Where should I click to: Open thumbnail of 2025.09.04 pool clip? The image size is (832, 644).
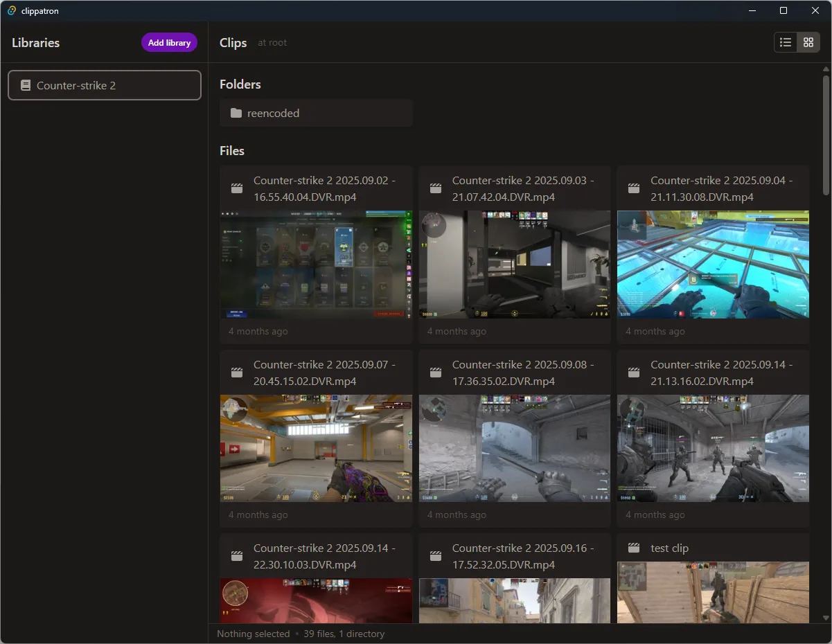(x=713, y=265)
